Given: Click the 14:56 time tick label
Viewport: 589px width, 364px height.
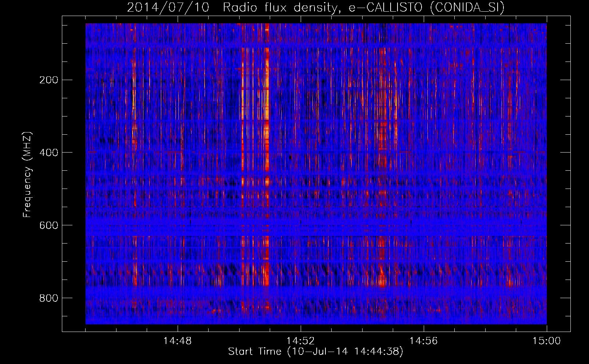Looking at the screenshot, I should pos(424,341).
